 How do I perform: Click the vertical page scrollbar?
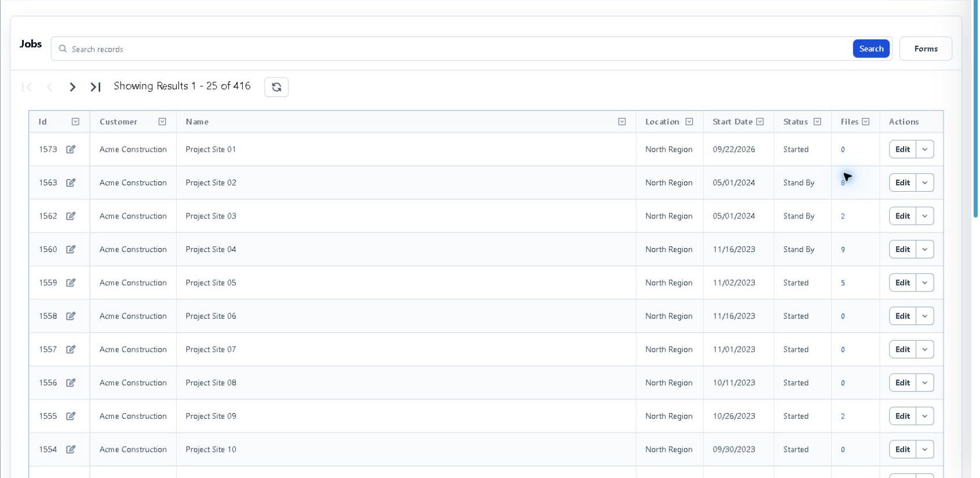pos(975,110)
